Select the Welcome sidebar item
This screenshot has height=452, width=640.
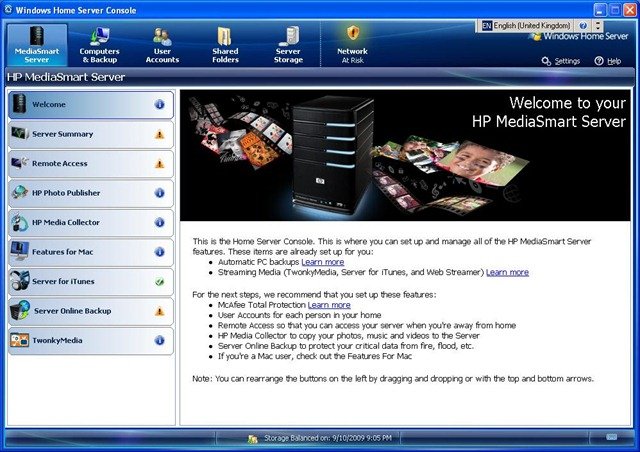pyautogui.click(x=91, y=105)
